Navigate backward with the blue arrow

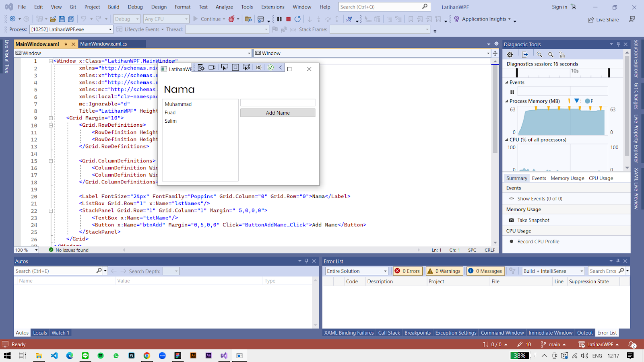pyautogui.click(x=12, y=19)
